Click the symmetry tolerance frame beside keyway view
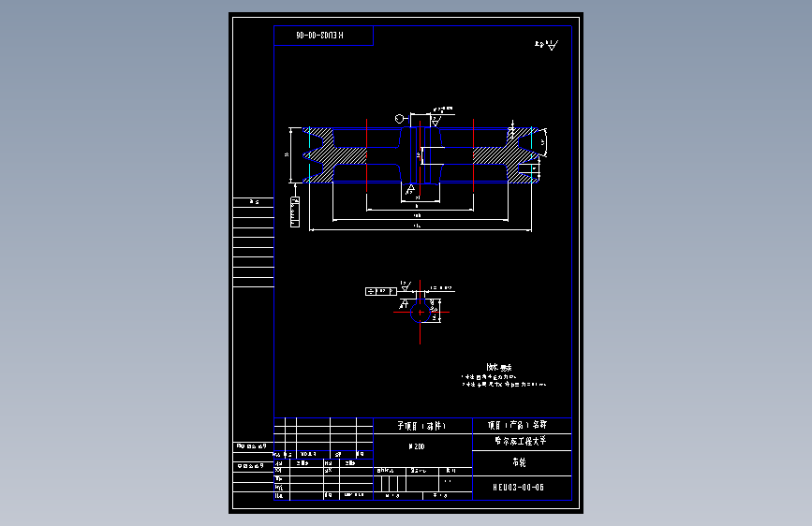The image size is (812, 526). click(380, 291)
